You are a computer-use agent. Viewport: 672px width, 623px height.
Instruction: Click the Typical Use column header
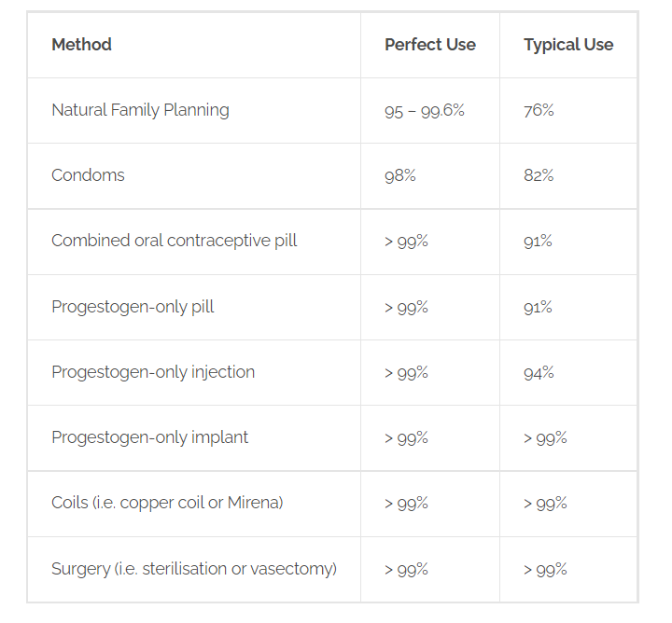pos(568,45)
